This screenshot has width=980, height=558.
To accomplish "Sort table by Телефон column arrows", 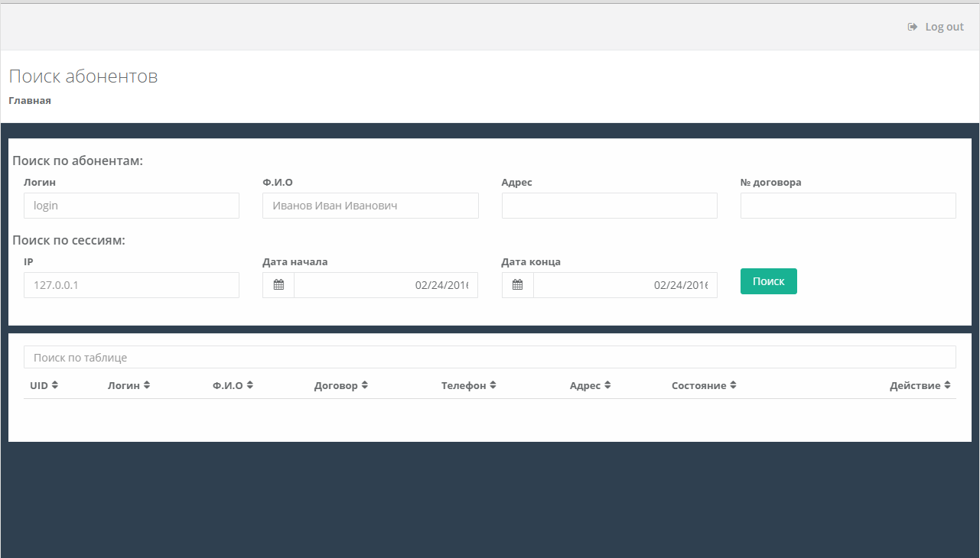I will tap(493, 385).
